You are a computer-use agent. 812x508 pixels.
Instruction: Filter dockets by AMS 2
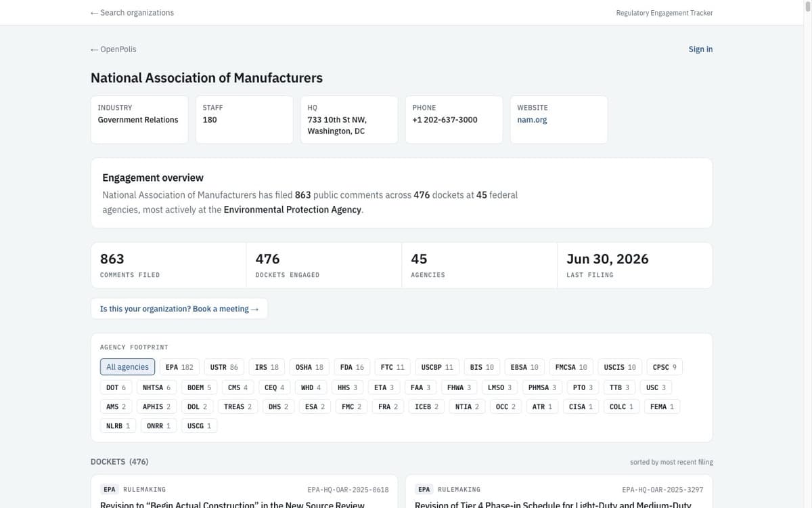point(116,406)
